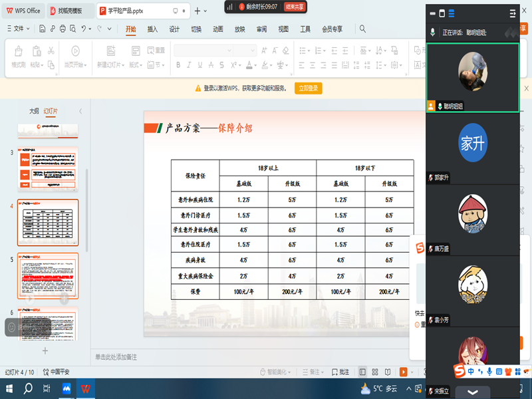Open the font color swatch

tap(249, 64)
